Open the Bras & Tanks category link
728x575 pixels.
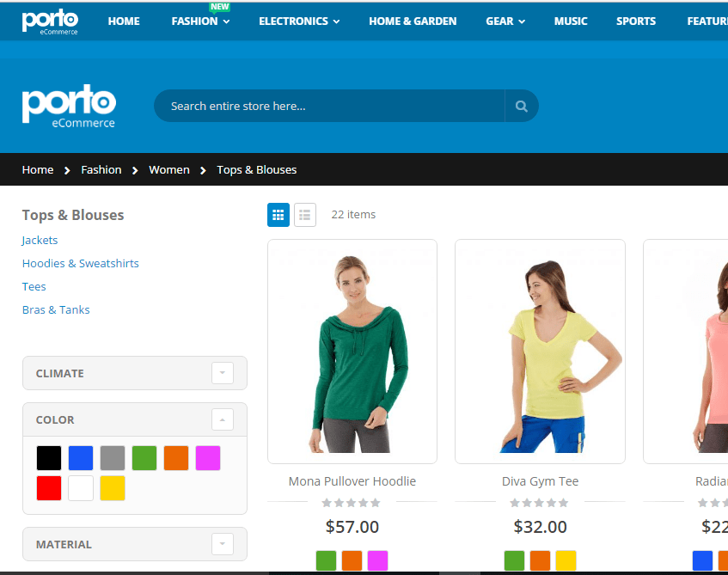click(x=56, y=309)
